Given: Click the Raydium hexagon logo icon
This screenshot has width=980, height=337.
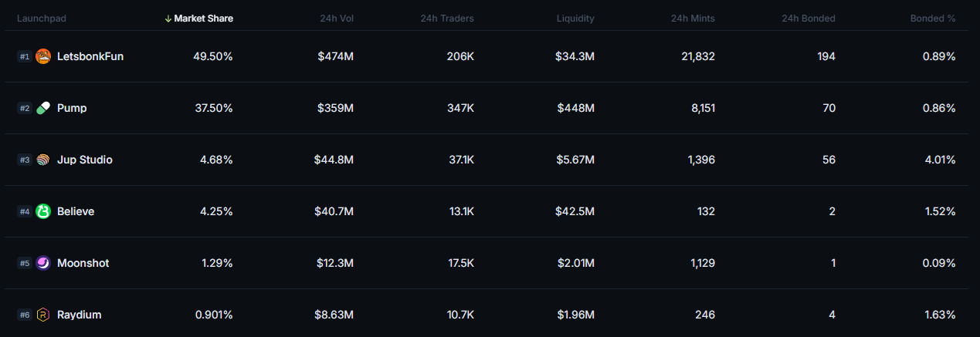Looking at the screenshot, I should pyautogui.click(x=43, y=315).
